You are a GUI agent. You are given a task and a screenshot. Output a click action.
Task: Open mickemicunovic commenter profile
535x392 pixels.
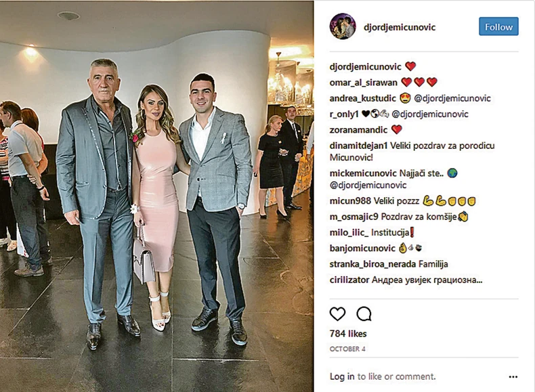click(363, 173)
